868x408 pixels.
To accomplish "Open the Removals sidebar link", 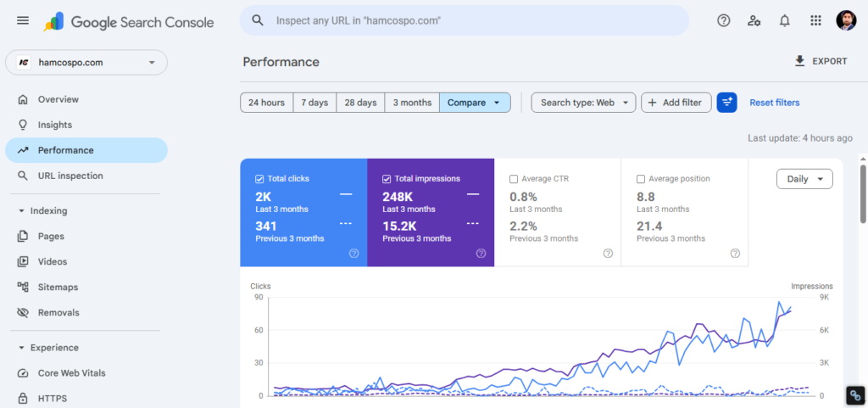I will 86,312.
